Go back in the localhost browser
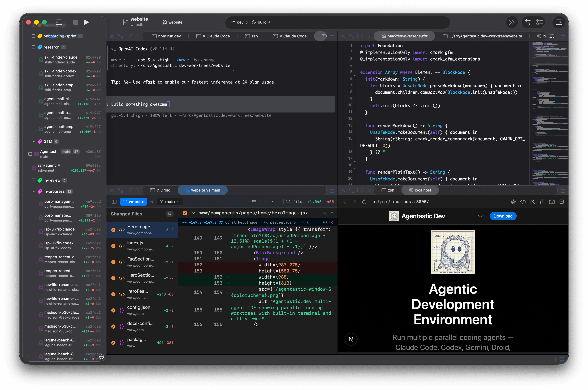The height and width of the screenshot is (390, 588). tap(344, 202)
